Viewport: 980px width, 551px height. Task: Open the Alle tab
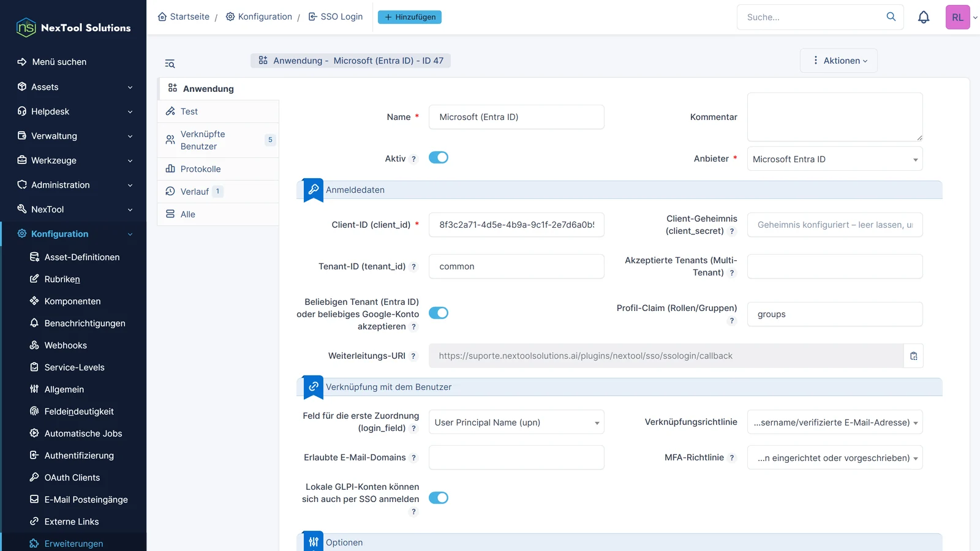[218, 214]
